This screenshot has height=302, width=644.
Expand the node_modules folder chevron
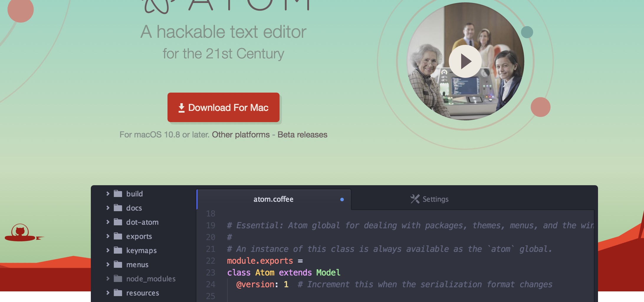[108, 278]
